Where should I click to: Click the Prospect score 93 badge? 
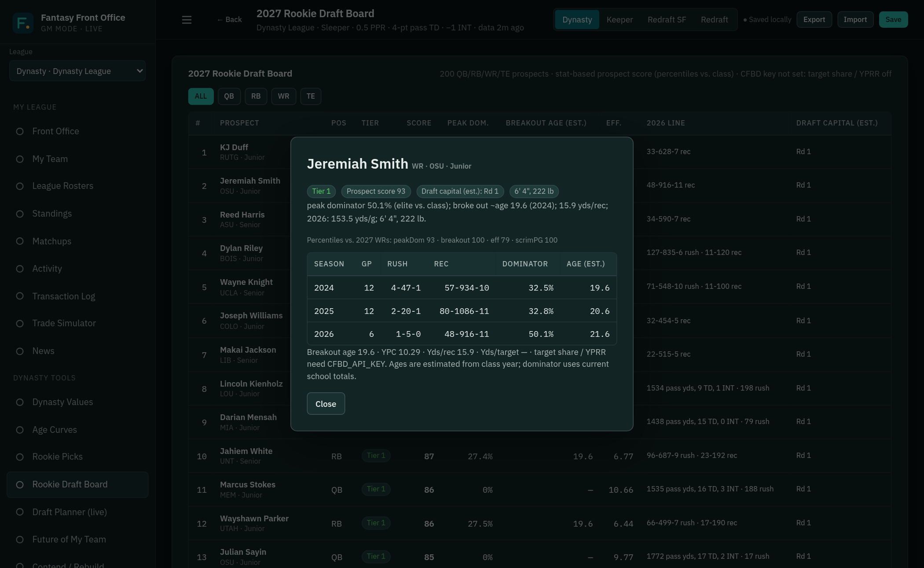(376, 192)
